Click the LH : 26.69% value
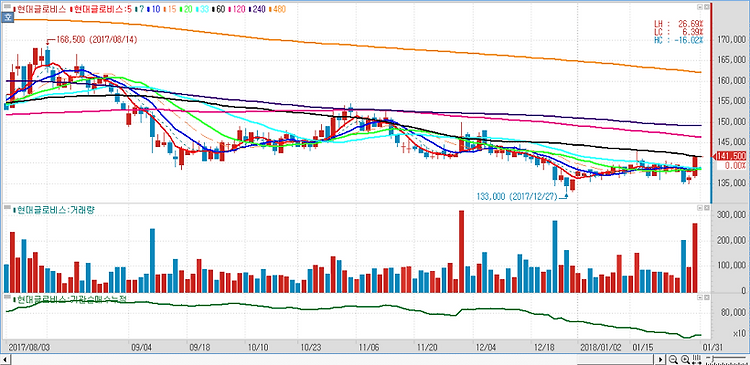The width and height of the screenshot is (750, 365). (x=678, y=23)
